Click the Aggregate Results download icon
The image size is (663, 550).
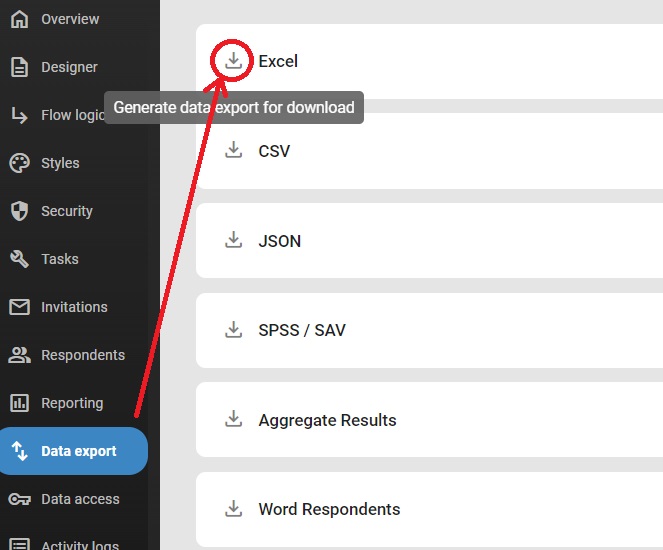click(x=233, y=419)
